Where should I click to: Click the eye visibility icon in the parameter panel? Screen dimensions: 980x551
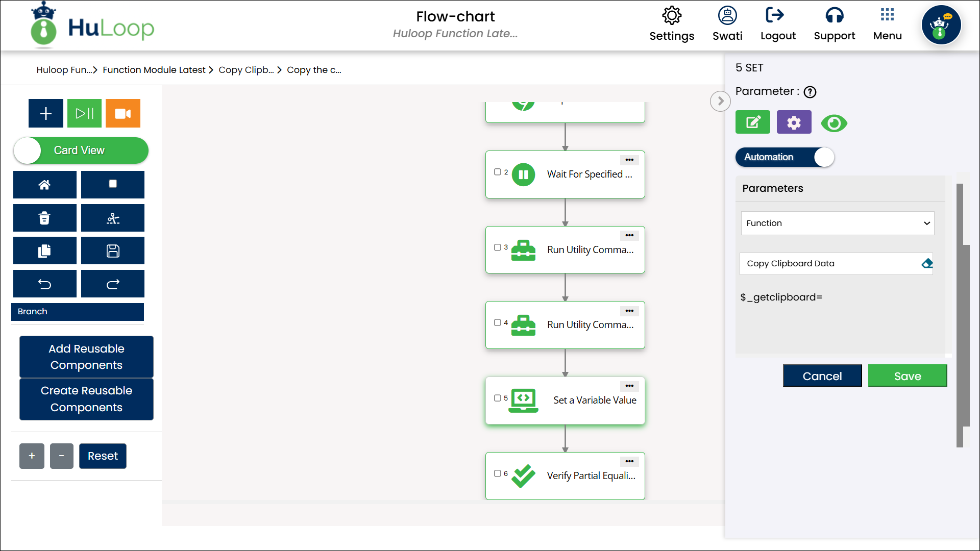(x=834, y=123)
